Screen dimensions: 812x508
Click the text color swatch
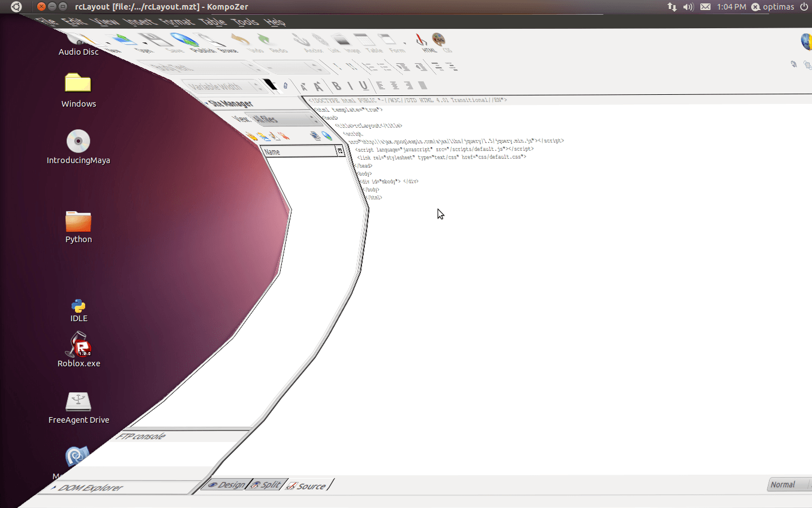pyautogui.click(x=271, y=85)
